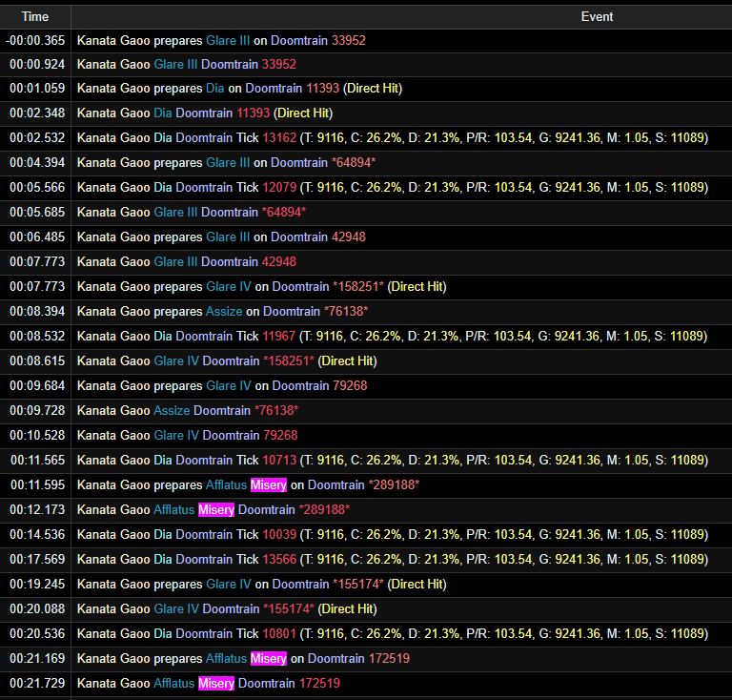Click Kanata Gaoo in the 00:17.569 row
732x700 pixels.
point(113,559)
